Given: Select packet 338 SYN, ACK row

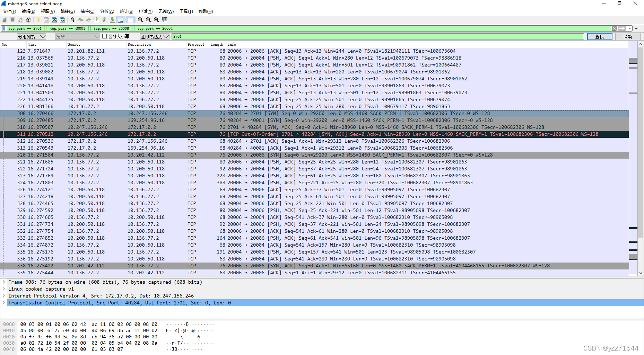Looking at the screenshot, I should click(x=314, y=266).
